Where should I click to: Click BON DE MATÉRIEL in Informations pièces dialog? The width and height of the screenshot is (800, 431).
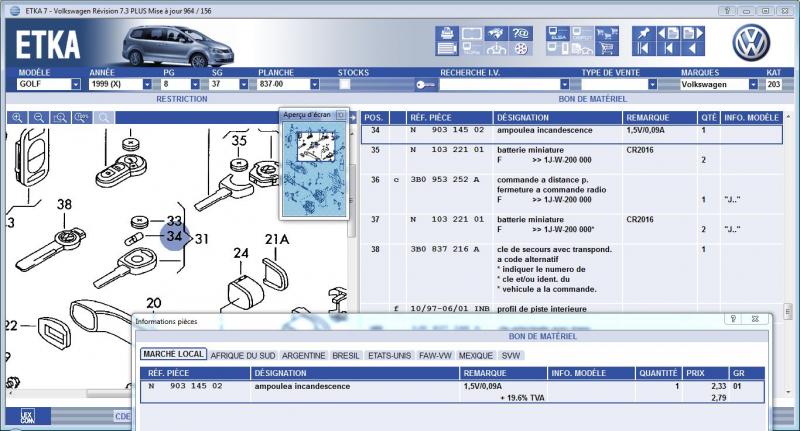pyautogui.click(x=543, y=337)
